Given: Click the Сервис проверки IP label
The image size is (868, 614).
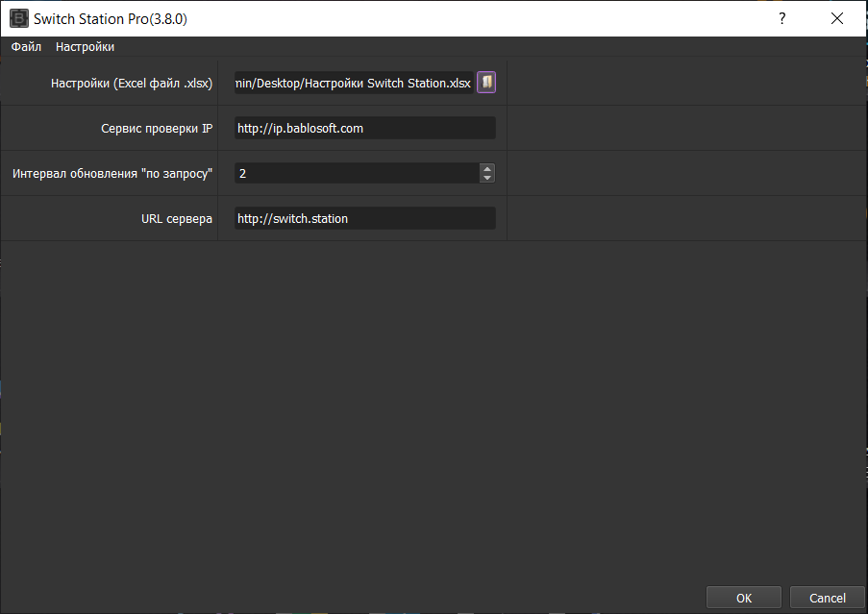Looking at the screenshot, I should point(157,128).
